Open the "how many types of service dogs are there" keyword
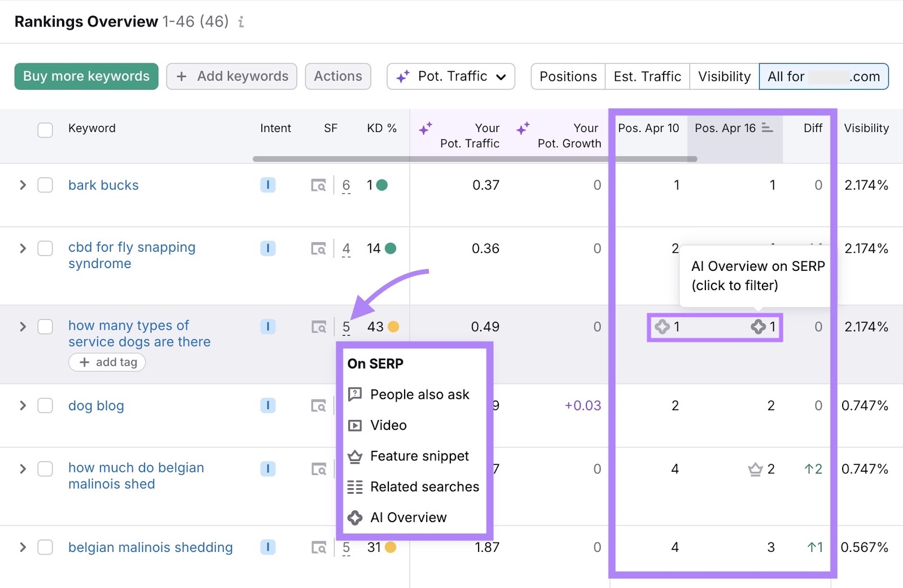 tap(139, 333)
